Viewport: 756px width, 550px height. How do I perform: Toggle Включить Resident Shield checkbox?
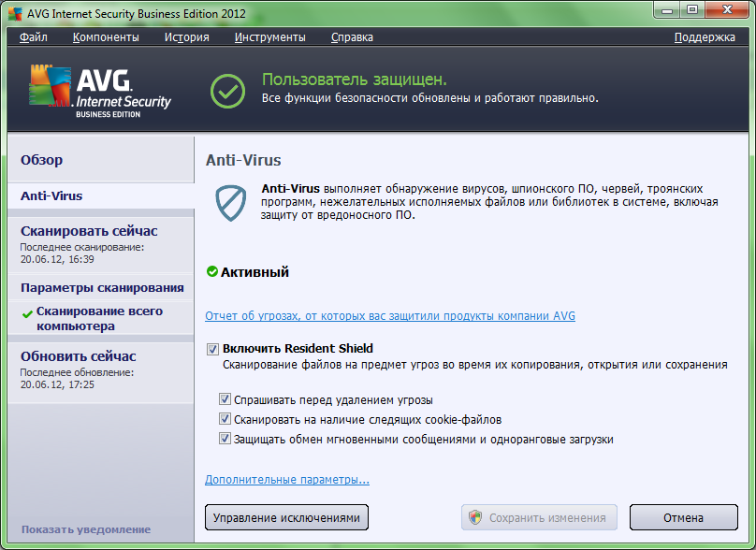212,349
